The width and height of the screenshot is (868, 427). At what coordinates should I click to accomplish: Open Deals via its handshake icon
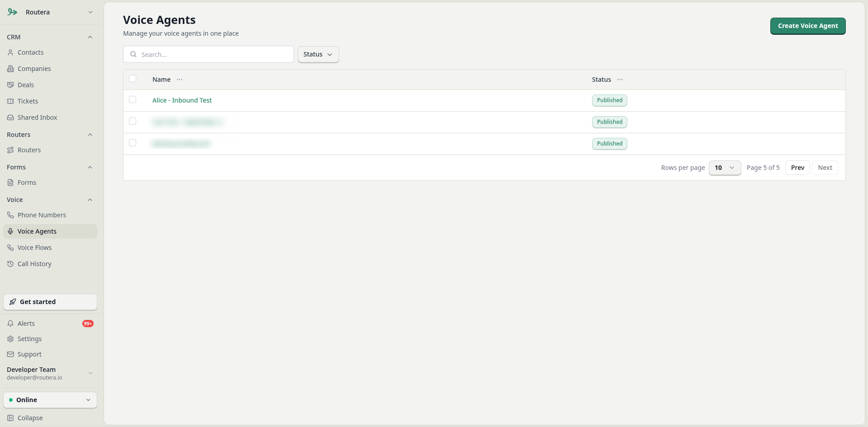coord(10,85)
